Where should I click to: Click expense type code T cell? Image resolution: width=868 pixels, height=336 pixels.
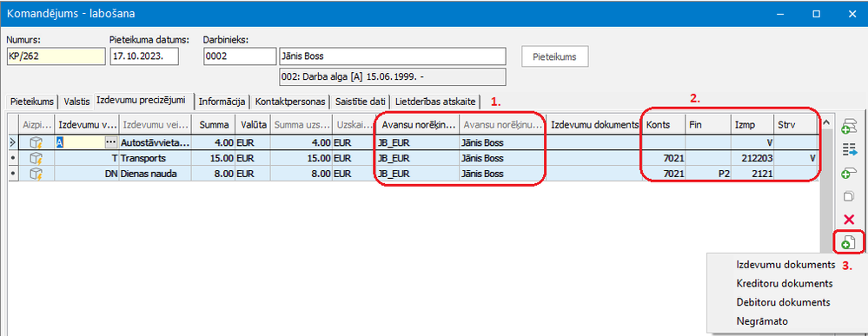point(86,158)
